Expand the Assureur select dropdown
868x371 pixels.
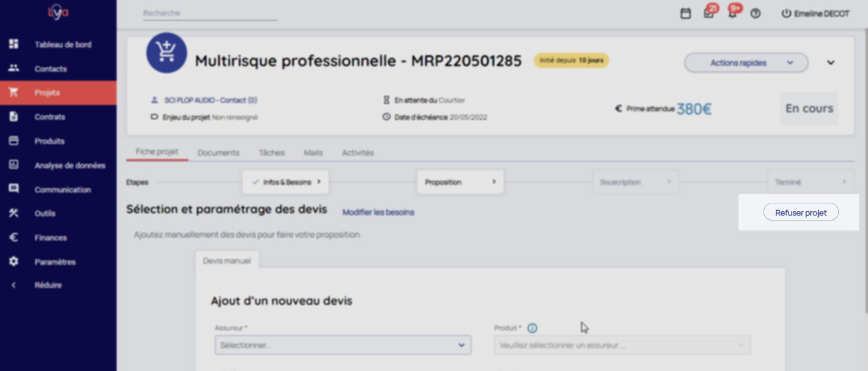343,345
